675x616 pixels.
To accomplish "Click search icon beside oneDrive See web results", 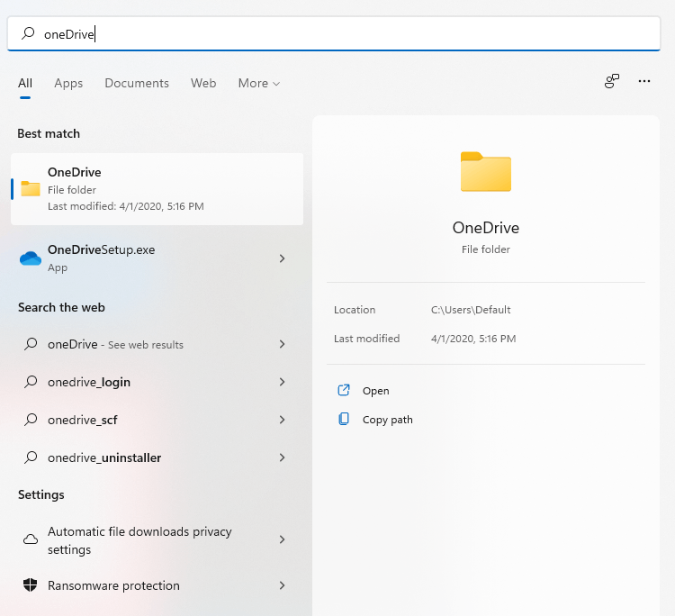I will [x=30, y=344].
